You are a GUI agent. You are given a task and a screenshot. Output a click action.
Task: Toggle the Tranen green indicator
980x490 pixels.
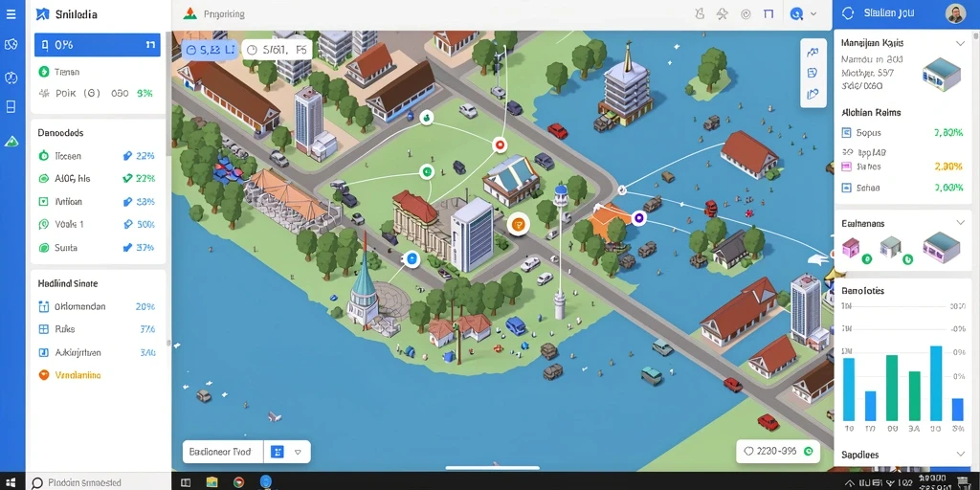point(44,72)
